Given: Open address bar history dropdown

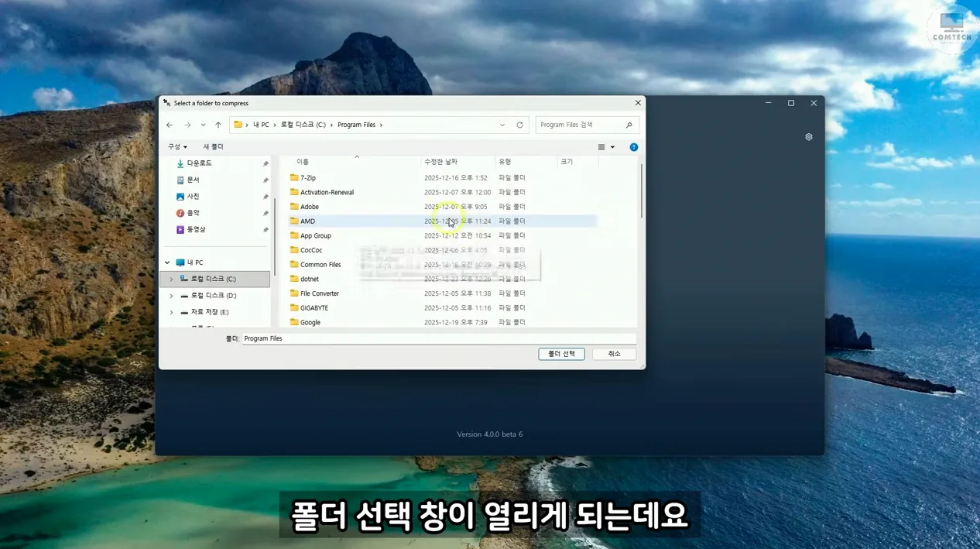Looking at the screenshot, I should (x=502, y=125).
